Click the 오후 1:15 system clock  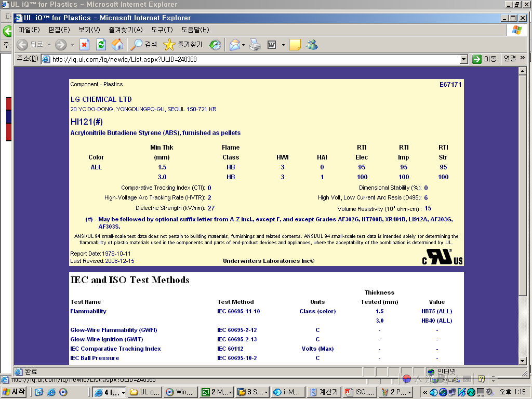click(512, 392)
